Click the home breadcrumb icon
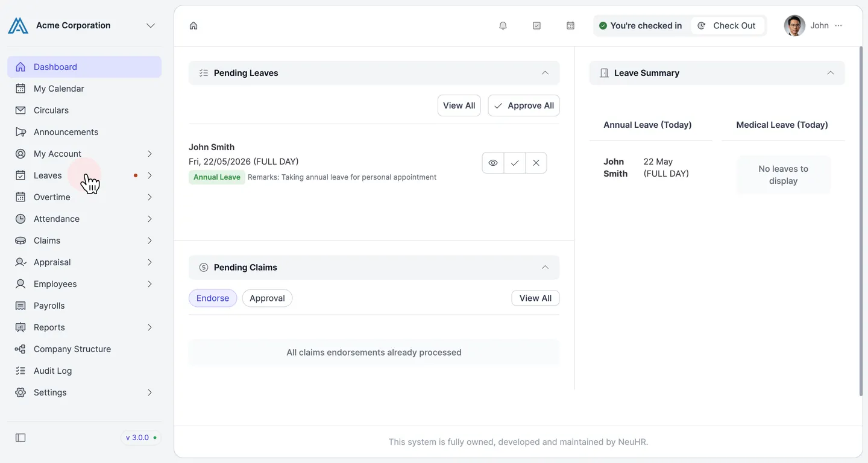 193,25
